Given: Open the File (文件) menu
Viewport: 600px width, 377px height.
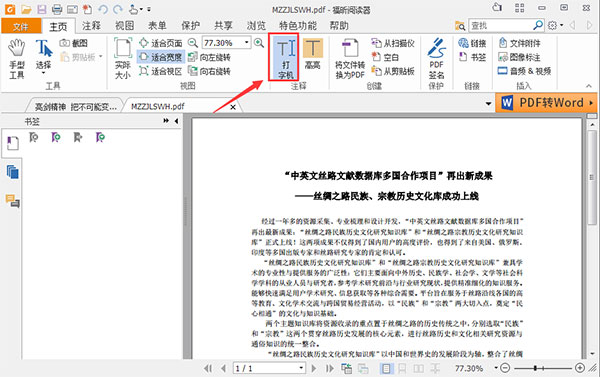Looking at the screenshot, I should pyautogui.click(x=21, y=26).
